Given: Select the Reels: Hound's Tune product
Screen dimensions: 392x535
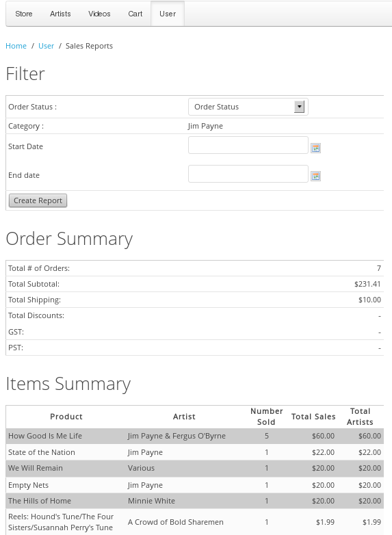Looking at the screenshot, I should 61,522.
